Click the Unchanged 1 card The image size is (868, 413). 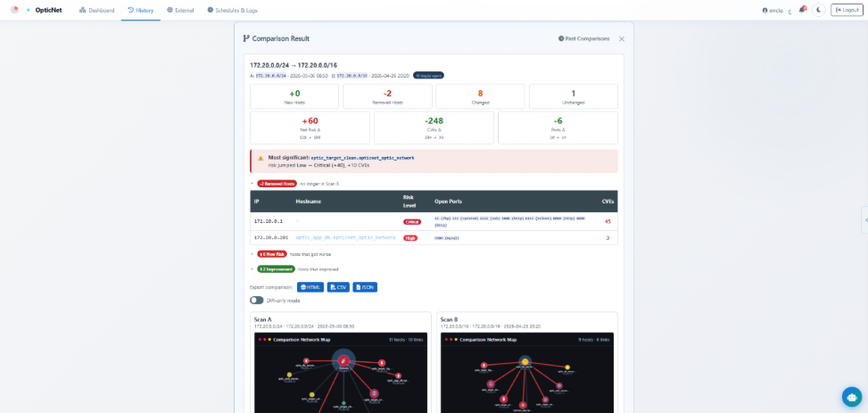pos(574,96)
